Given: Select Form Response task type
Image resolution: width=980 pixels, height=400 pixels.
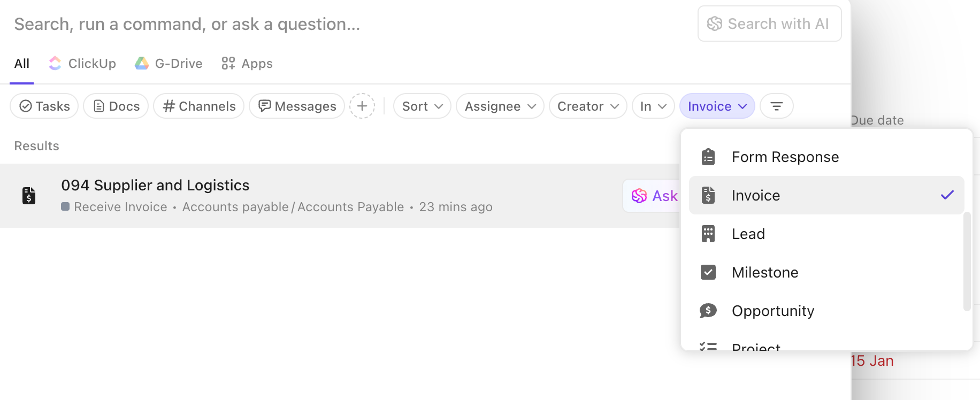Looking at the screenshot, I should click(x=785, y=157).
